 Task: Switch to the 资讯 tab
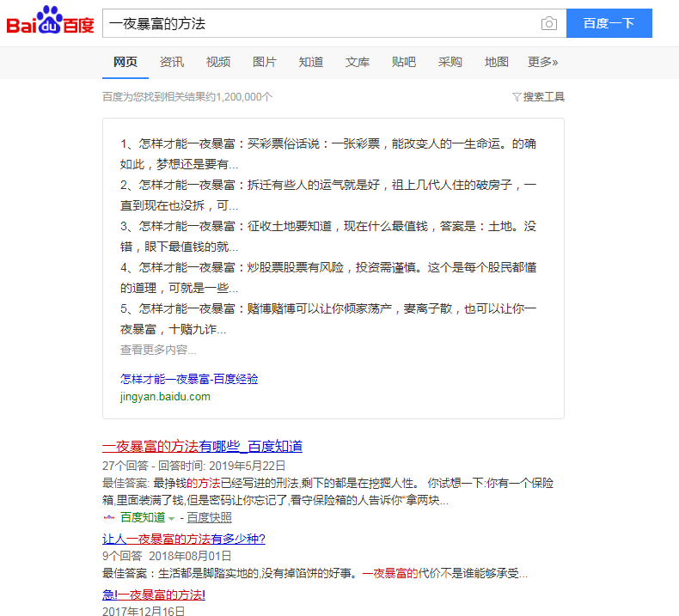click(x=172, y=63)
